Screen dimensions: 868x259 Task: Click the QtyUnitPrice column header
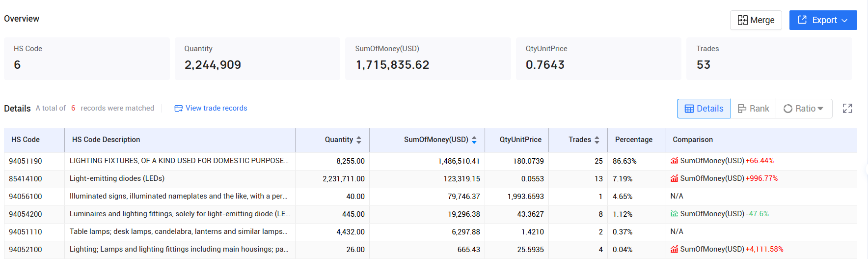[x=520, y=140]
